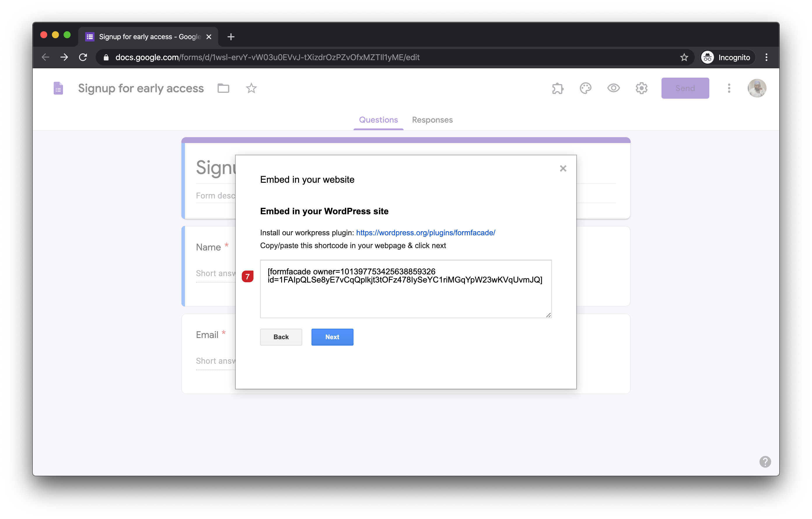Open a new browser tab
812x519 pixels.
click(x=231, y=37)
